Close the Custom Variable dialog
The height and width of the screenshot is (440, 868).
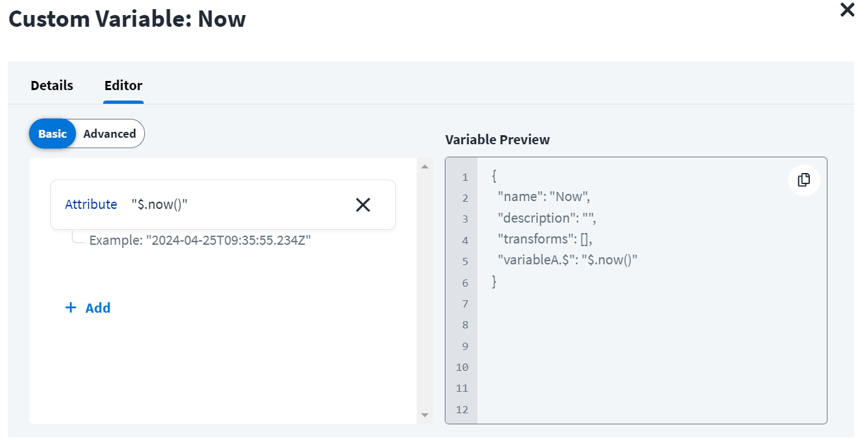click(846, 10)
